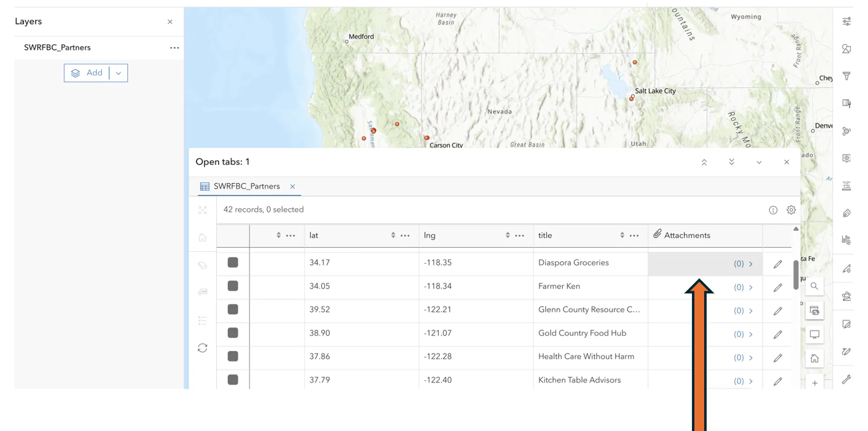Open the map search magnifier tool
Image resolution: width=868 pixels, height=431 pixels.
pyautogui.click(x=814, y=286)
